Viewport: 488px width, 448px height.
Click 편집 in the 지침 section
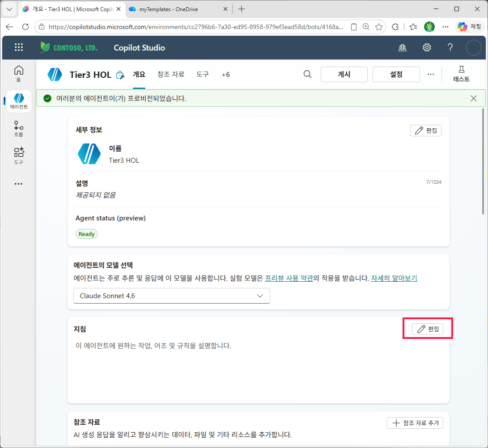tap(427, 329)
